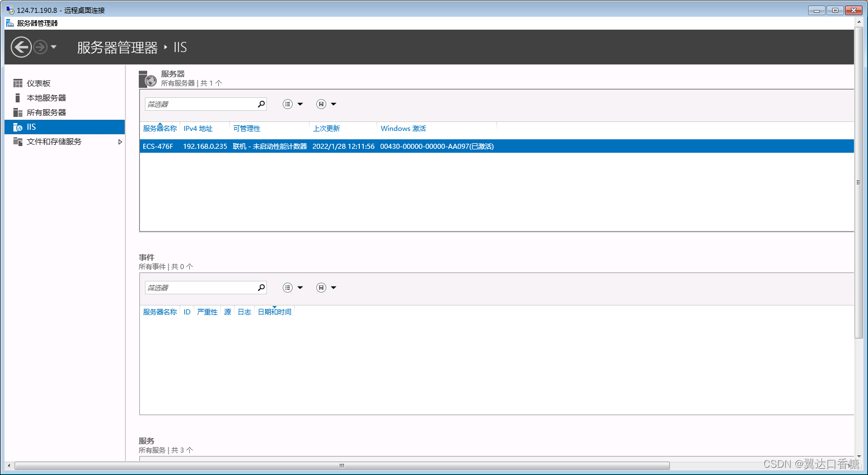This screenshot has width=868, height=475.
Task: Click the events save query icon
Action: click(321, 288)
